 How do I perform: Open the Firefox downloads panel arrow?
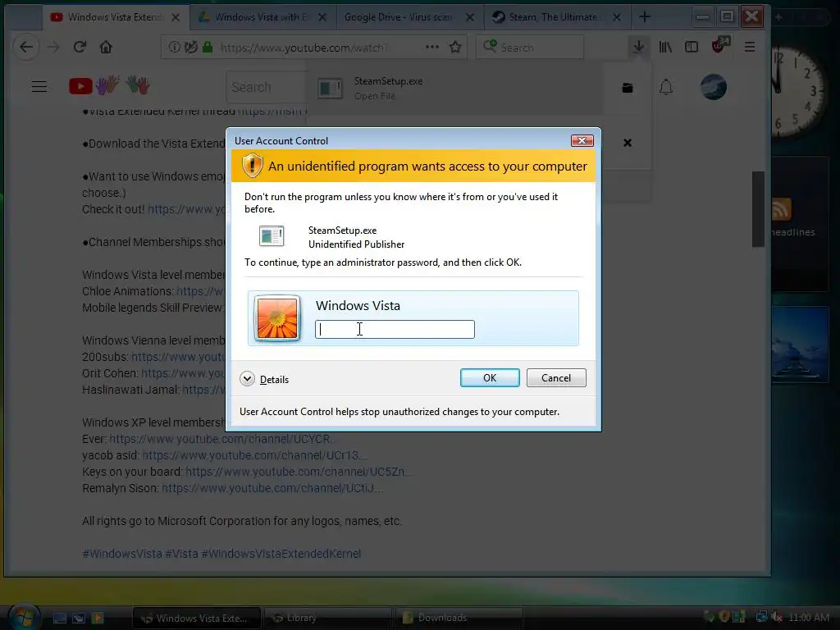point(638,47)
